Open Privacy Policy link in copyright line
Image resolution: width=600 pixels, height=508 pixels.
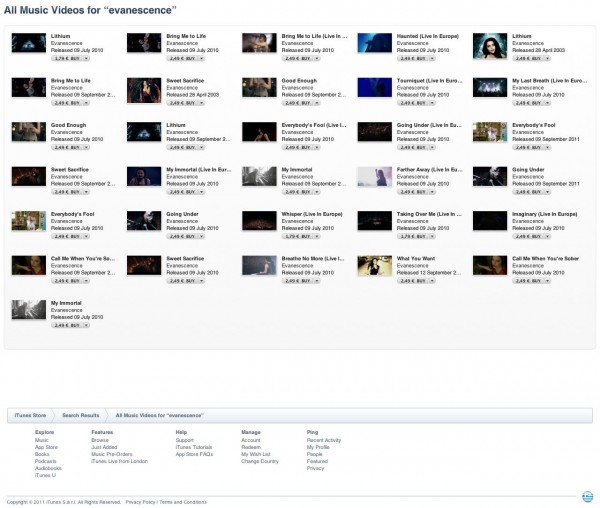pyautogui.click(x=140, y=502)
